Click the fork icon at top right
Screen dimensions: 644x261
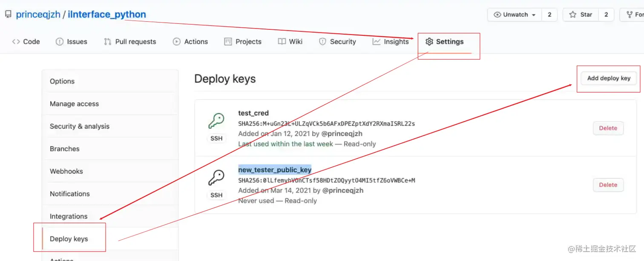(630, 14)
